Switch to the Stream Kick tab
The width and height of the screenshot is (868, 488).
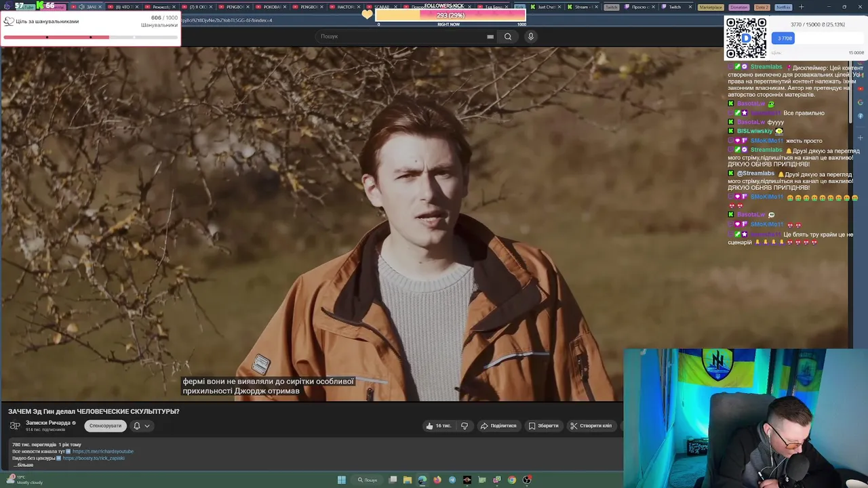[x=581, y=7]
